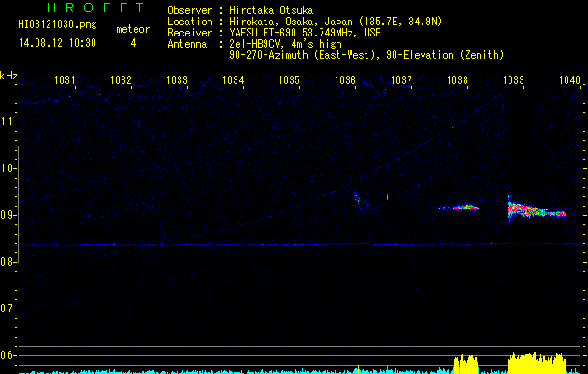The width and height of the screenshot is (588, 374).
Task: Click the HROFFT title text
Action: tap(95, 7)
